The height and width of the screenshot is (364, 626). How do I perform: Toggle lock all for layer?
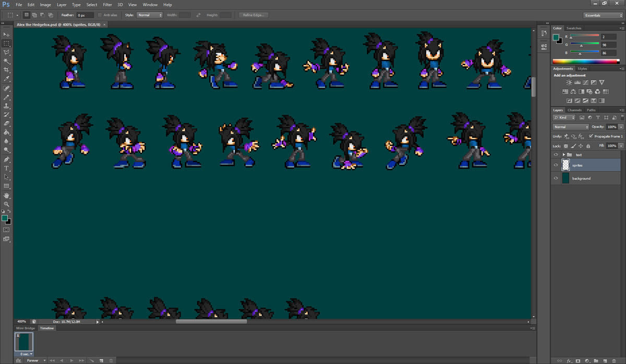[587, 145]
